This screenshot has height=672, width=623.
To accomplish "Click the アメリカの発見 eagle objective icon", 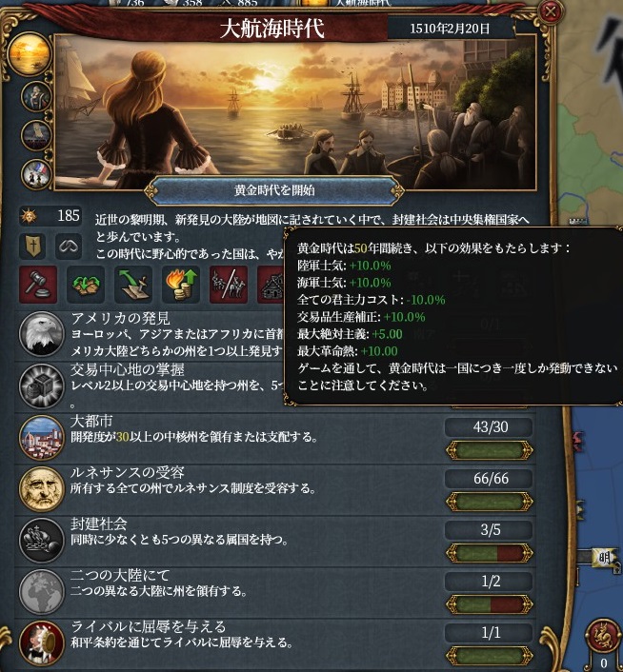I will [x=42, y=334].
